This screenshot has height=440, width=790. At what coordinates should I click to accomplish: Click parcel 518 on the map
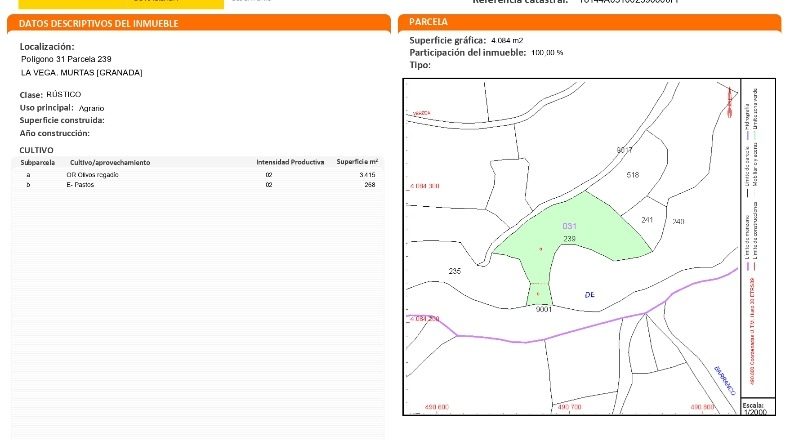(x=633, y=175)
